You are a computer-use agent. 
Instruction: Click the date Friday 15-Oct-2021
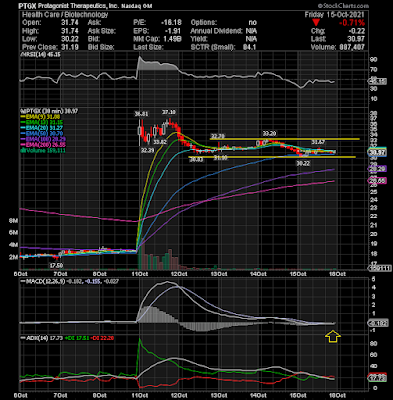pyautogui.click(x=334, y=15)
